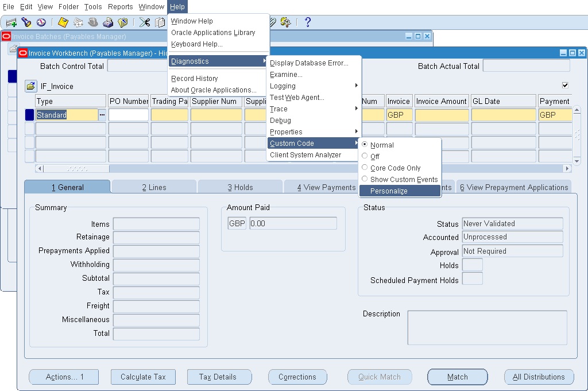The width and height of the screenshot is (588, 391).
Task: Click the question mark Window Help icon
Action: tap(308, 22)
